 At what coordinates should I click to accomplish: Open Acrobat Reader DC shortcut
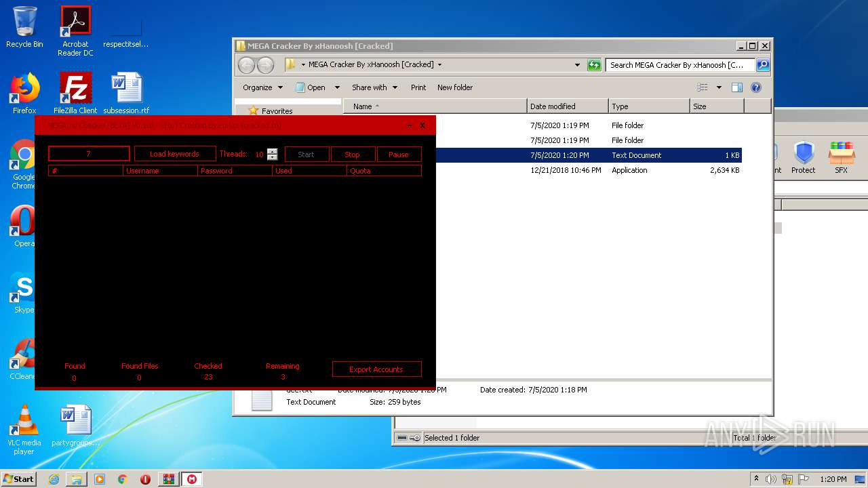click(75, 31)
